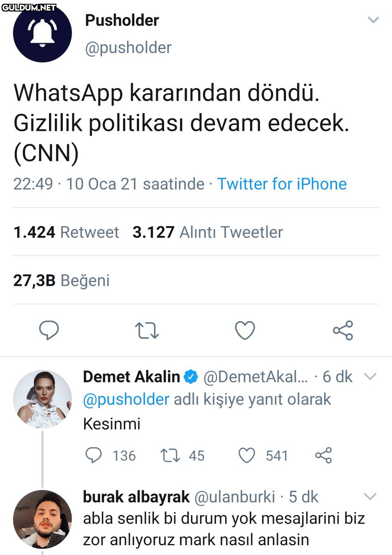Image resolution: width=392 pixels, height=555 pixels.
Task: Tap the @pusholder mention in Demet's reply
Action: click(x=126, y=399)
